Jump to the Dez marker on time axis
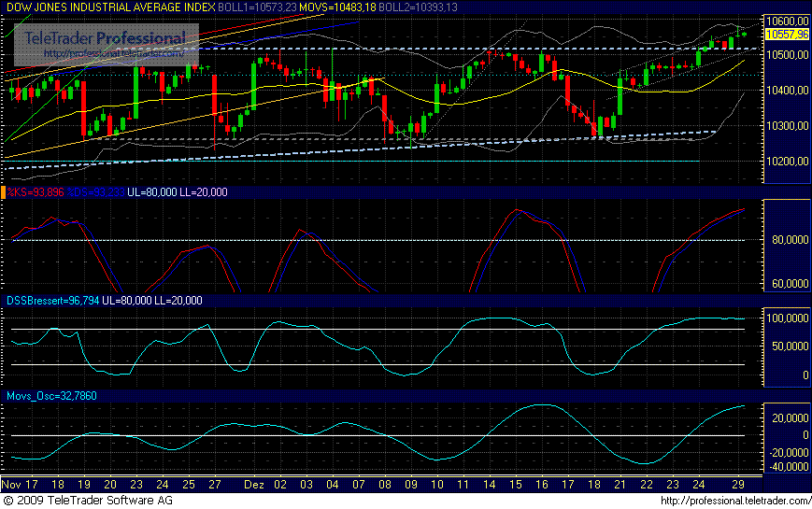The height and width of the screenshot is (509, 812). (254, 486)
